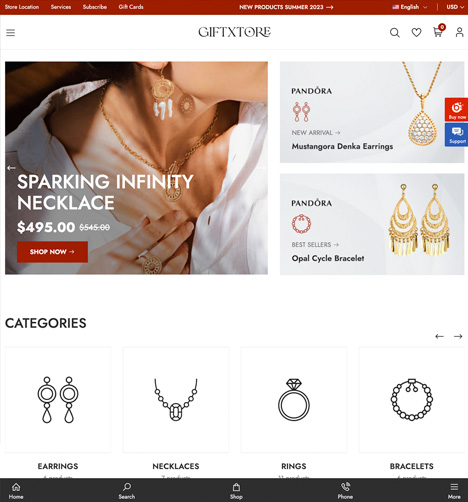
Task: Click the red Buy now side button
Action: pyautogui.click(x=456, y=110)
